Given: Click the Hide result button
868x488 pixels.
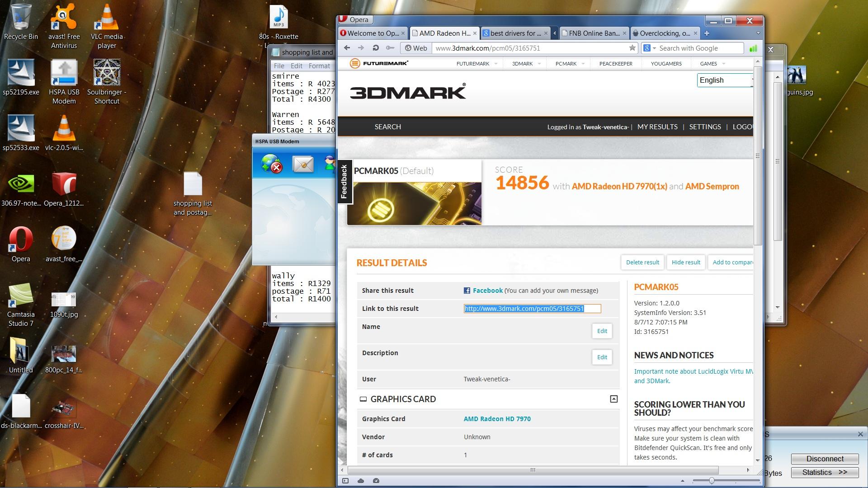Looking at the screenshot, I should (686, 263).
